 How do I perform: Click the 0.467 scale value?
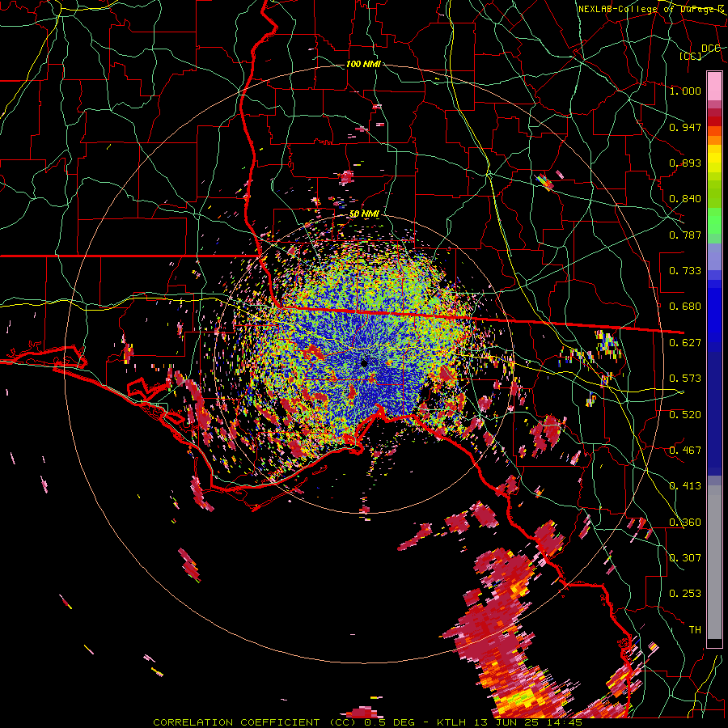[x=685, y=451]
